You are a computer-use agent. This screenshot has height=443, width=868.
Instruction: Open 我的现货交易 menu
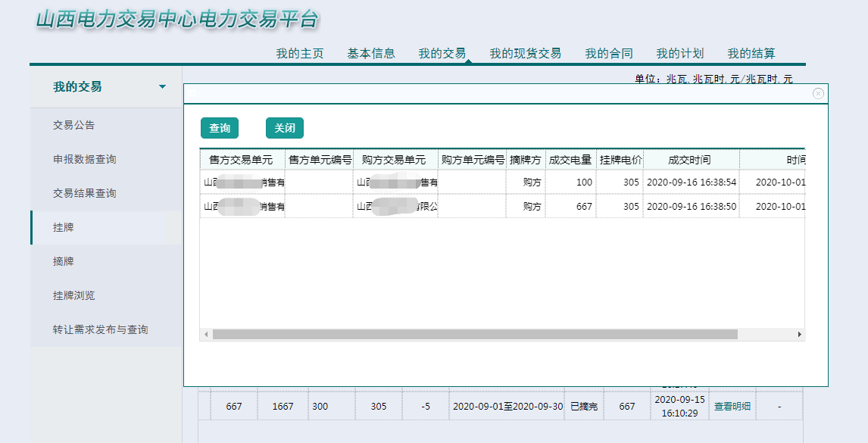526,53
